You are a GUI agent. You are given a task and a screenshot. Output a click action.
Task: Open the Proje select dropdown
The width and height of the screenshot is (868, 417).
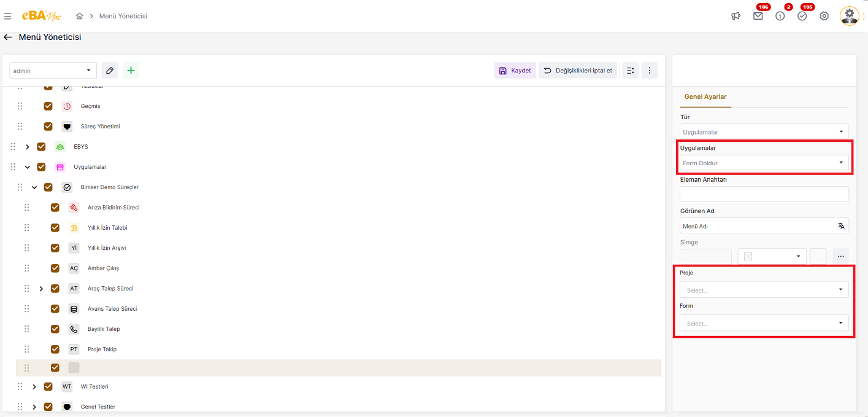click(x=764, y=289)
